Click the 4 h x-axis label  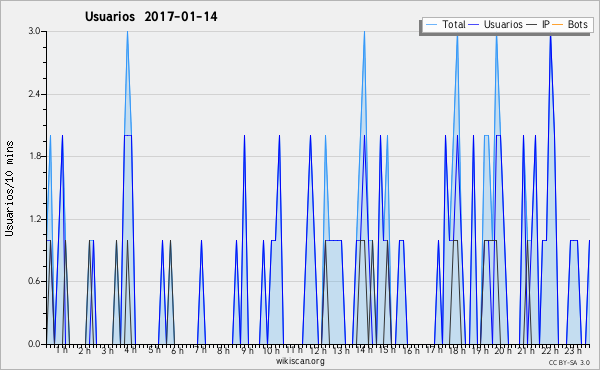coord(130,350)
